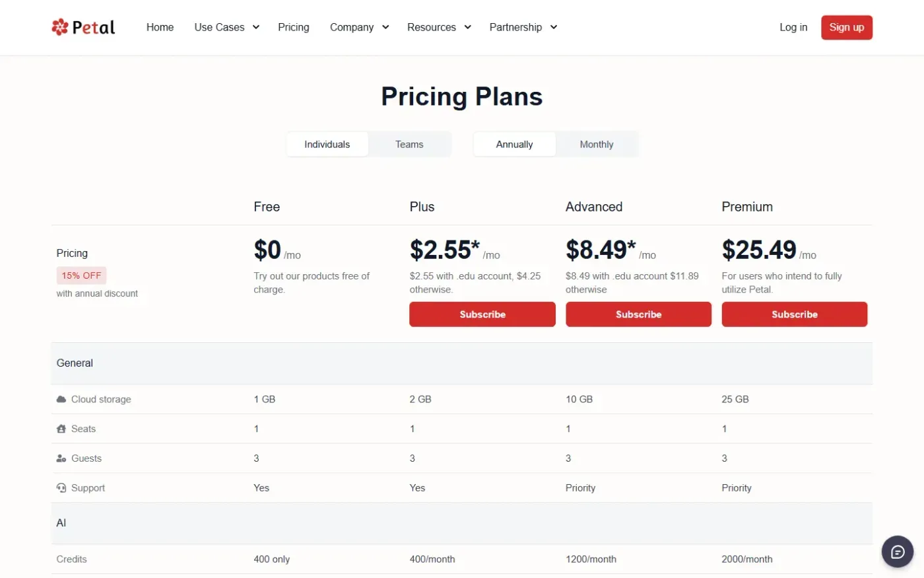
Task: Expand the Company dropdown menu
Action: (360, 27)
